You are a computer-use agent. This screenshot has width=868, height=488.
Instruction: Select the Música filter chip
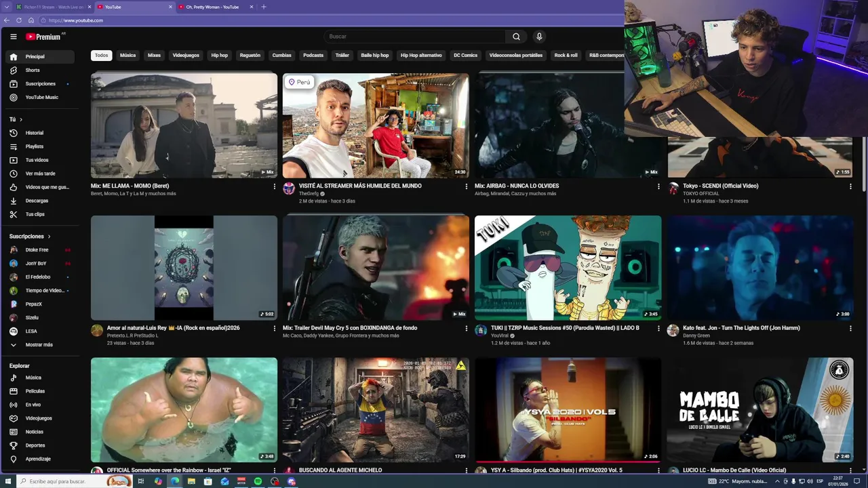tap(128, 56)
